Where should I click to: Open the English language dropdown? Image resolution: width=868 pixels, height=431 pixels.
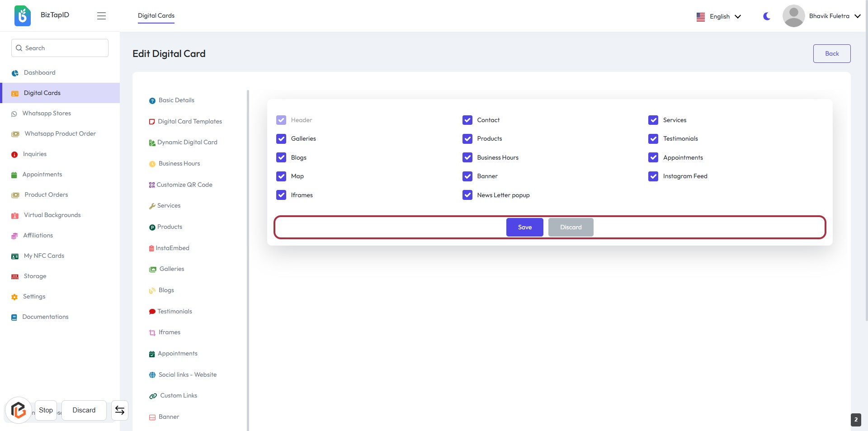(719, 16)
